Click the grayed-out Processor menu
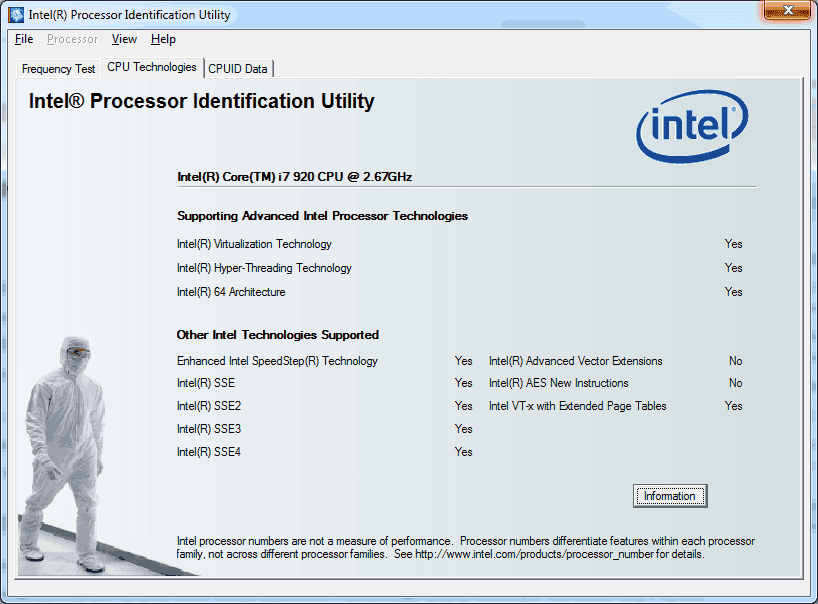The image size is (818, 604). pyautogui.click(x=72, y=39)
